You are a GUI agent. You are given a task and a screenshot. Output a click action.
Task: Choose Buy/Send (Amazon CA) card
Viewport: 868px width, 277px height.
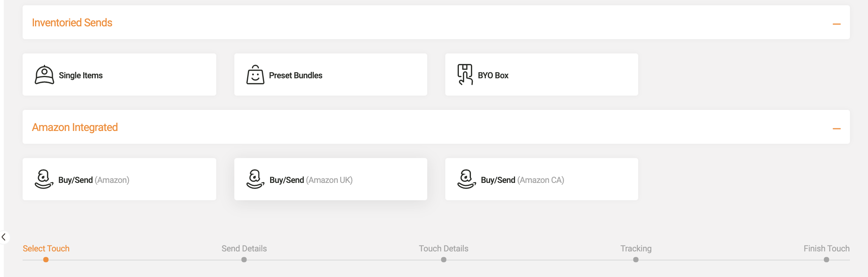[542, 179]
